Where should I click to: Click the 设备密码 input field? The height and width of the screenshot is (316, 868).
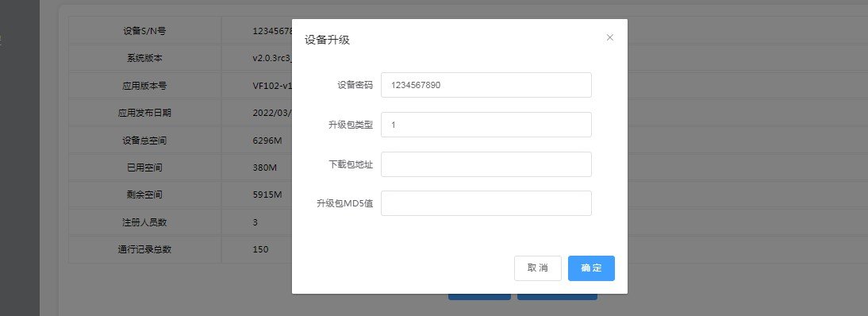486,85
